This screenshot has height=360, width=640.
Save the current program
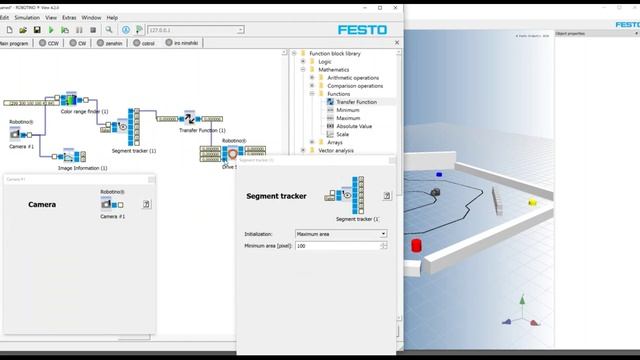click(x=37, y=30)
